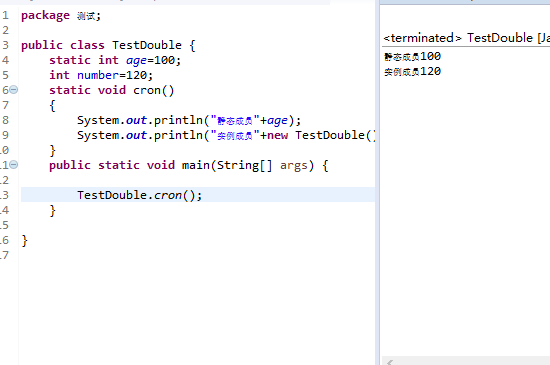Click 'println' on line 8

point(178,120)
